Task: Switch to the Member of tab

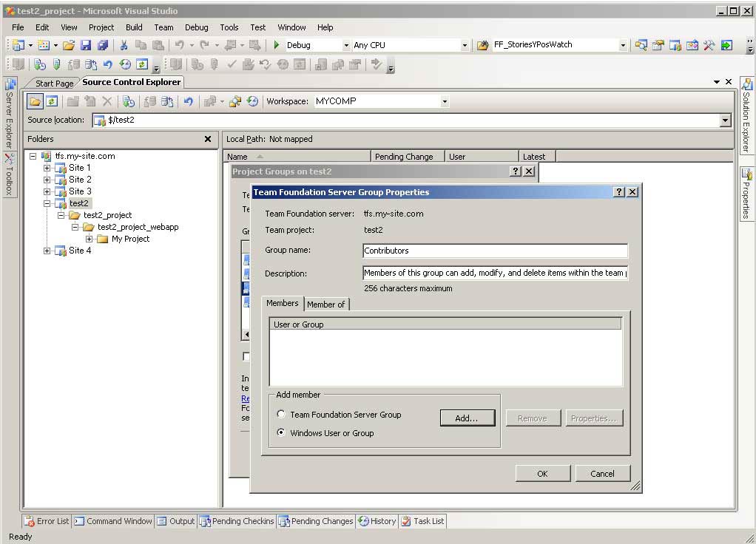Action: point(326,304)
